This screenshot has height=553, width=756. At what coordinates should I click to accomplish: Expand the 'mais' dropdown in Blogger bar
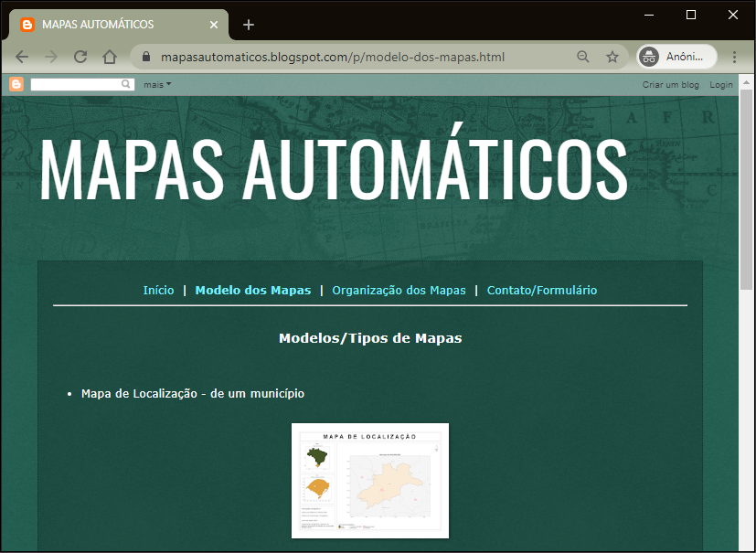tap(157, 84)
